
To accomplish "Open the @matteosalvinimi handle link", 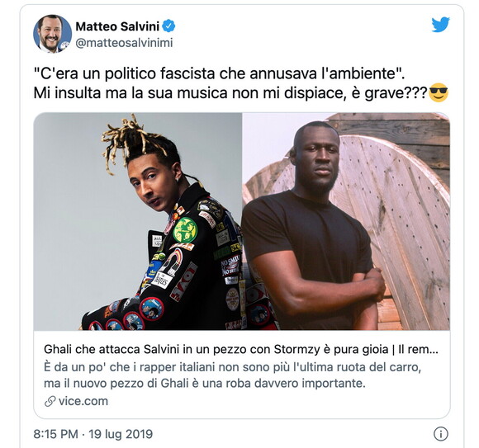I will [x=124, y=43].
